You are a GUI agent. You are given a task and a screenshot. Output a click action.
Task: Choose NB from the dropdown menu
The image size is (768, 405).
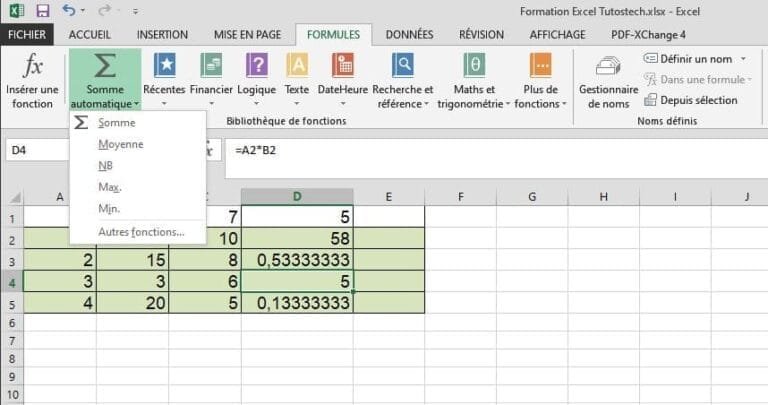pyautogui.click(x=138, y=166)
